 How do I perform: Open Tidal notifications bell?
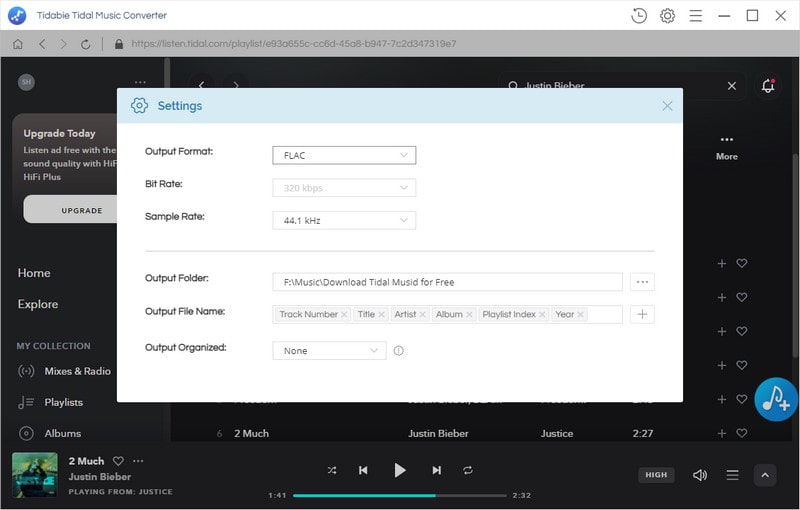pyautogui.click(x=768, y=86)
